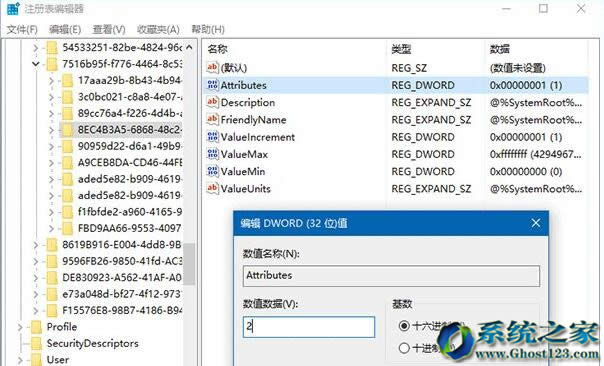Click the tree pane vertical scrollbar thumb
Screen dimensions: 604x366
pyautogui.click(x=188, y=264)
